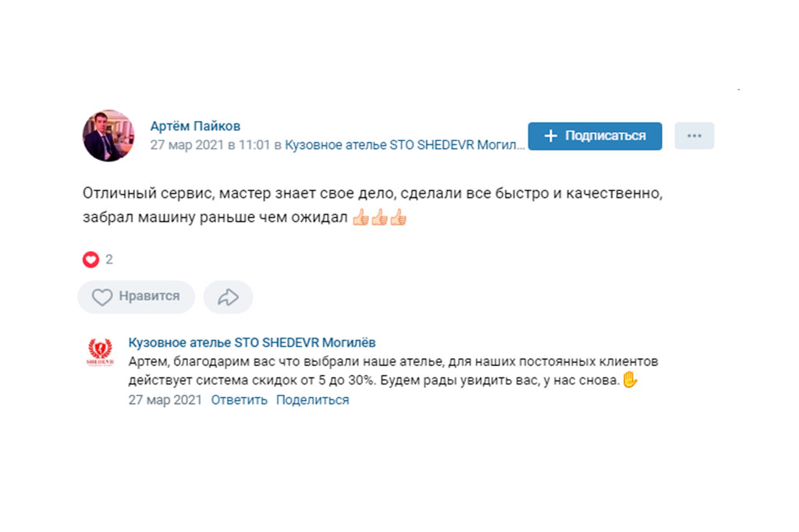The width and height of the screenshot is (799, 532).
Task: Click the red heart reactions icon
Action: (91, 260)
